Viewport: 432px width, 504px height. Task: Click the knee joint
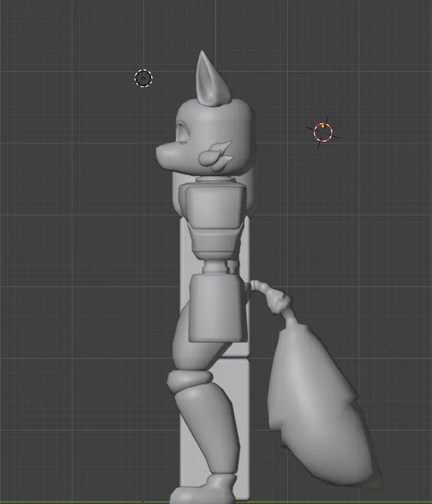coord(190,381)
